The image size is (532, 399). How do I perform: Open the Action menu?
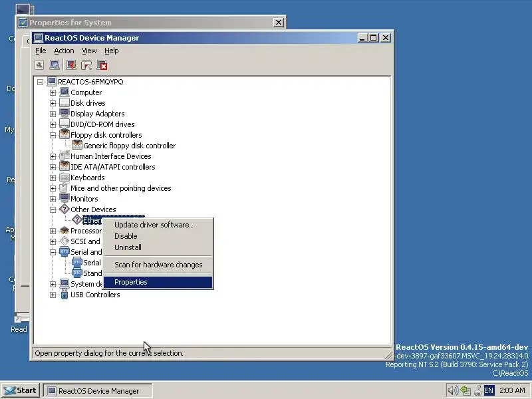point(64,51)
